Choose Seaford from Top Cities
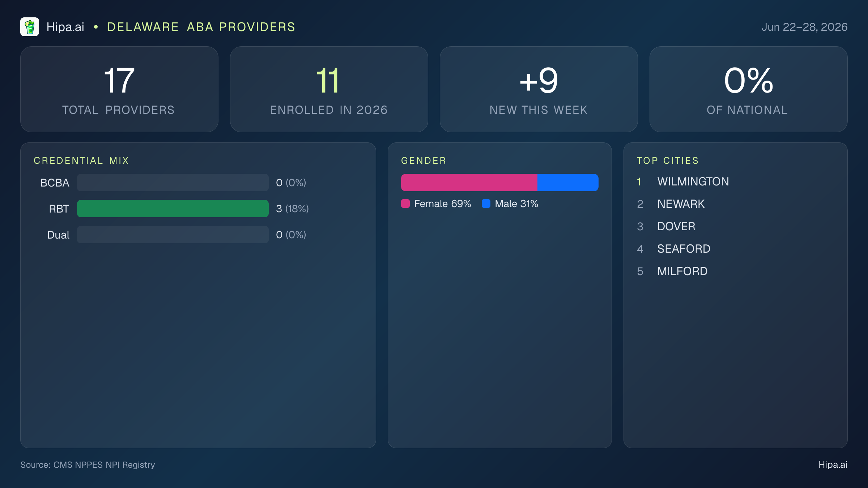 [x=684, y=249]
